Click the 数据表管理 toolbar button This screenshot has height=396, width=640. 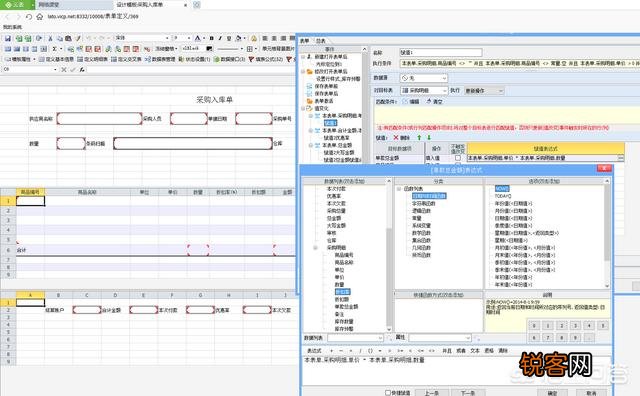click(160, 59)
